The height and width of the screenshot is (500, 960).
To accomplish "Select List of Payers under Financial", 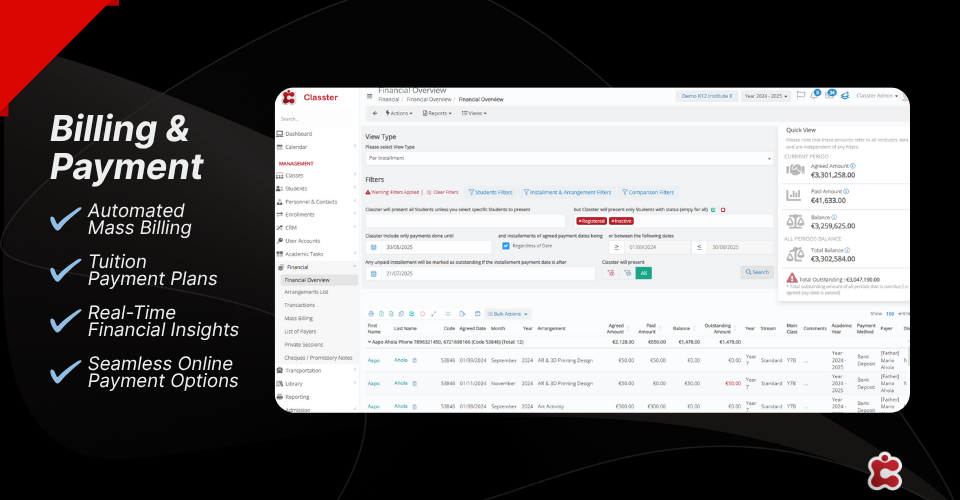I will [x=301, y=332].
